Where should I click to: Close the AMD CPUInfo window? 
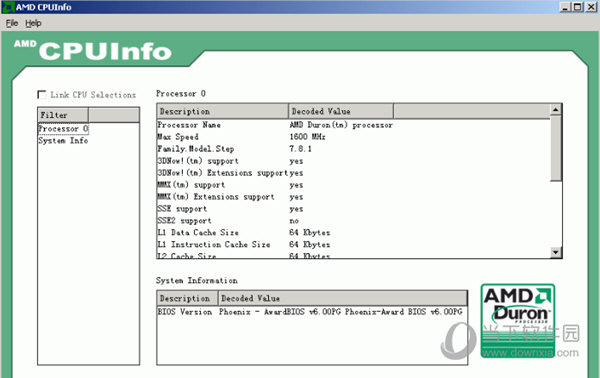[x=592, y=7]
